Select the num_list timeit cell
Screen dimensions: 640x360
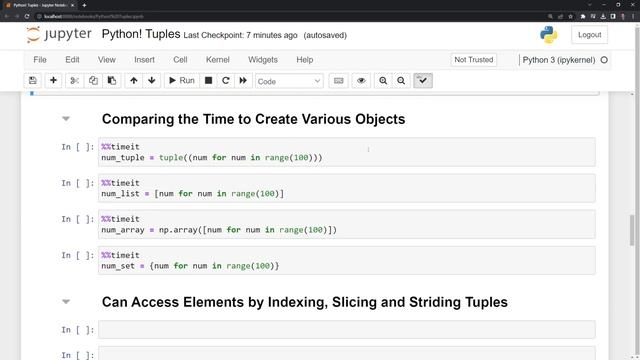tap(347, 188)
